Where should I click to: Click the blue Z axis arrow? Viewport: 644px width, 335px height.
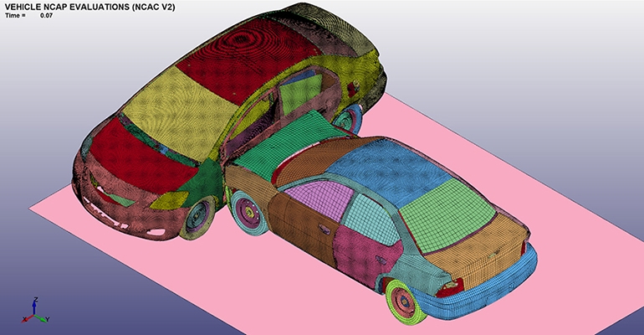tap(33, 302)
